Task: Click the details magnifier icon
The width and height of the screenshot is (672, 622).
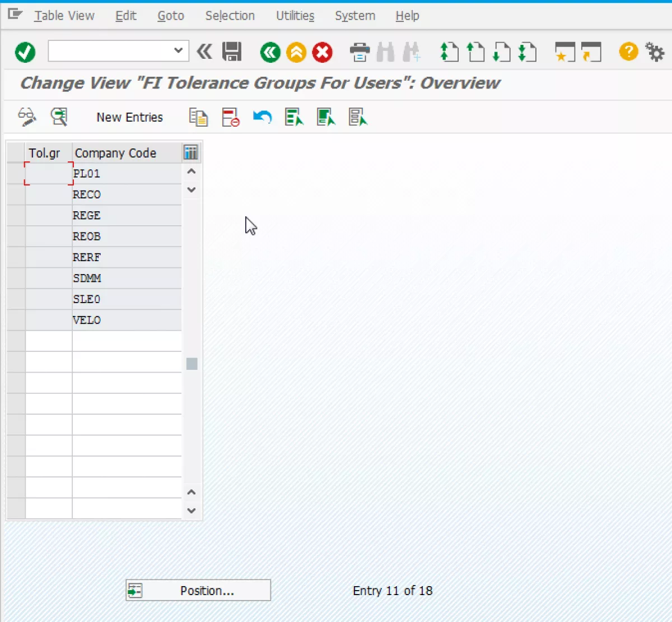Action: (59, 117)
